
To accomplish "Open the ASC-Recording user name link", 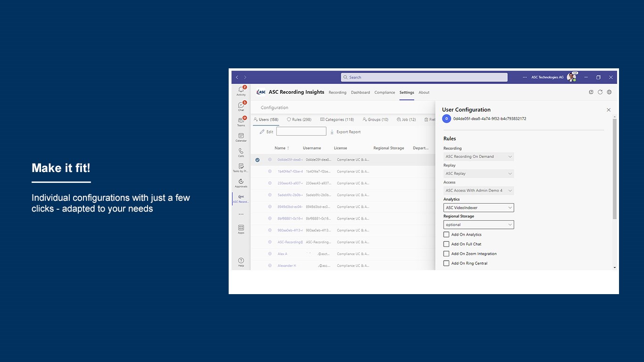I will (290, 242).
